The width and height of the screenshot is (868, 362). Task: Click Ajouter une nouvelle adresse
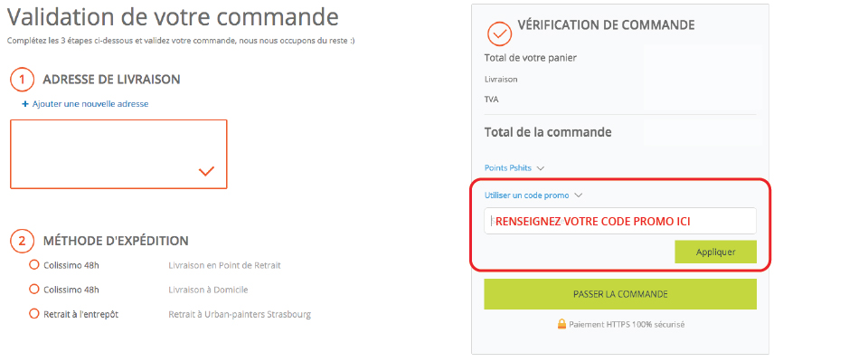90,104
